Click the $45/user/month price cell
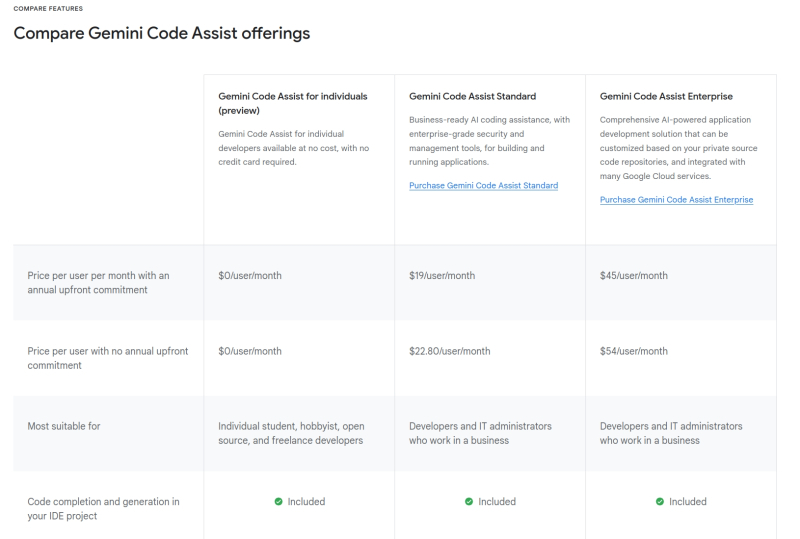The width and height of the screenshot is (800, 539). tap(633, 275)
